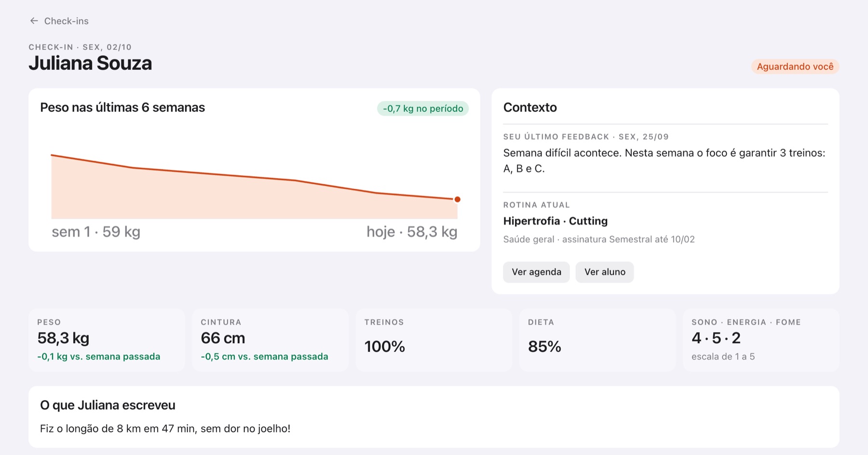Click the -0,7 kg no período badge
Screen dimensions: 868x455
(x=423, y=108)
